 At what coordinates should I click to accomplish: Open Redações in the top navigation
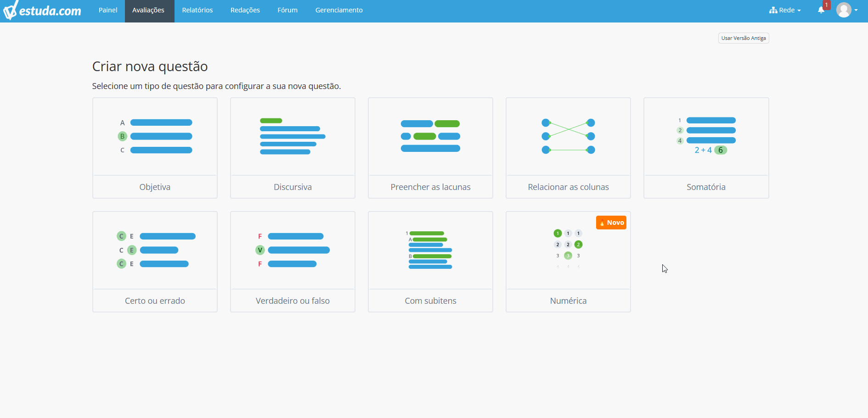tap(245, 10)
